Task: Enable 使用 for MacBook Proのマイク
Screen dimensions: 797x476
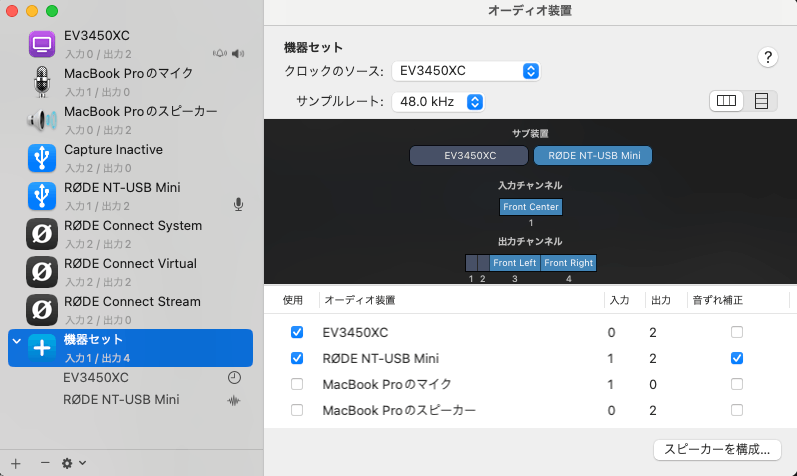Action: [297, 384]
